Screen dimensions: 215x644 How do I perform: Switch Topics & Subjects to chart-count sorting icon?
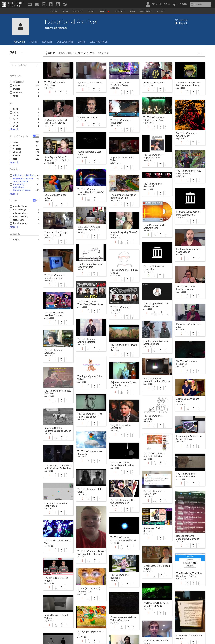pyautogui.click(x=34, y=136)
